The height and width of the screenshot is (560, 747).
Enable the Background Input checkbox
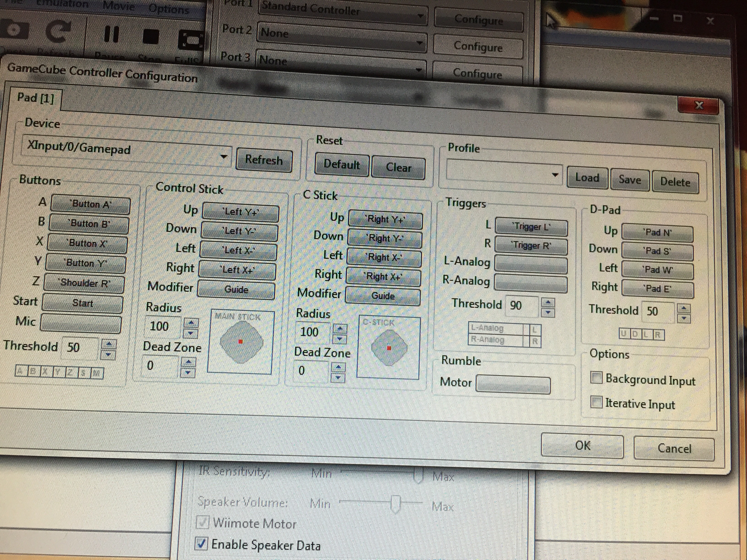pos(596,377)
